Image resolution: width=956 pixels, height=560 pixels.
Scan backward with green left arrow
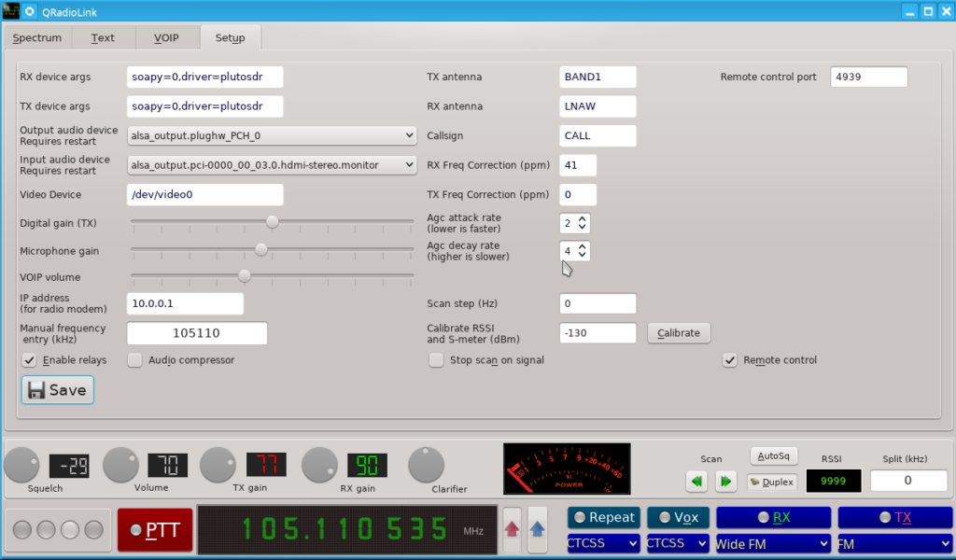point(696,482)
